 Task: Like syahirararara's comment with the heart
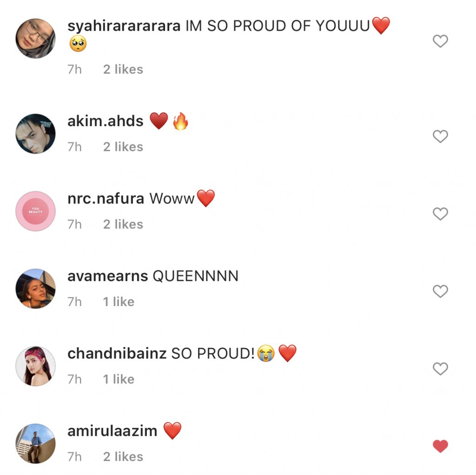click(440, 41)
